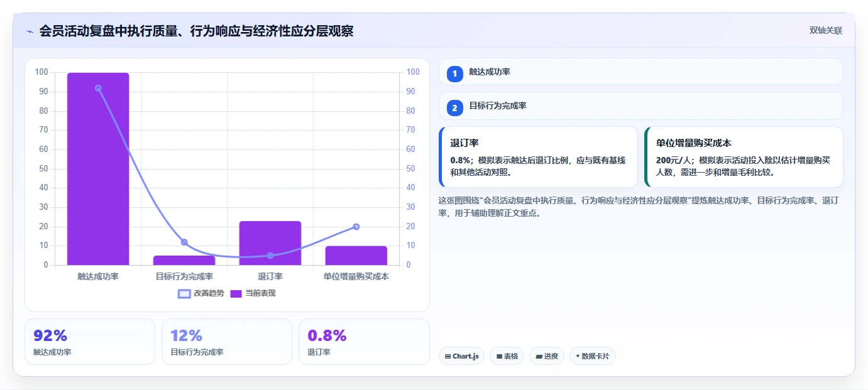Open the 单位增量购买成本 info card

[x=744, y=157]
